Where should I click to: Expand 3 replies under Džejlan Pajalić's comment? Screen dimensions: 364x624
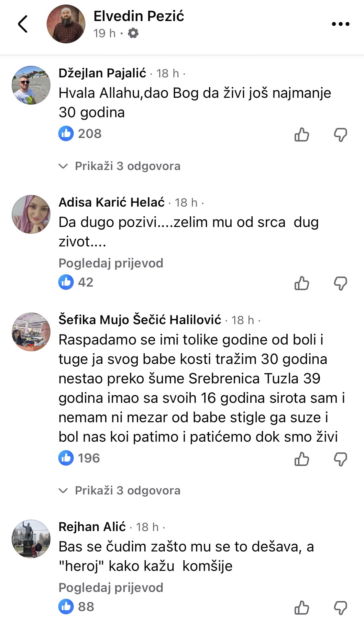pyautogui.click(x=127, y=166)
